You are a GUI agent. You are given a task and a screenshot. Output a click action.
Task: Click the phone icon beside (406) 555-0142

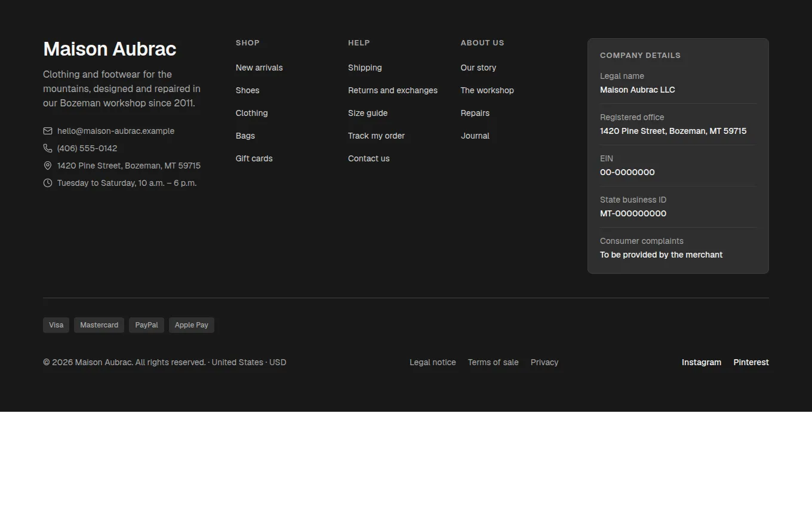[x=48, y=148]
